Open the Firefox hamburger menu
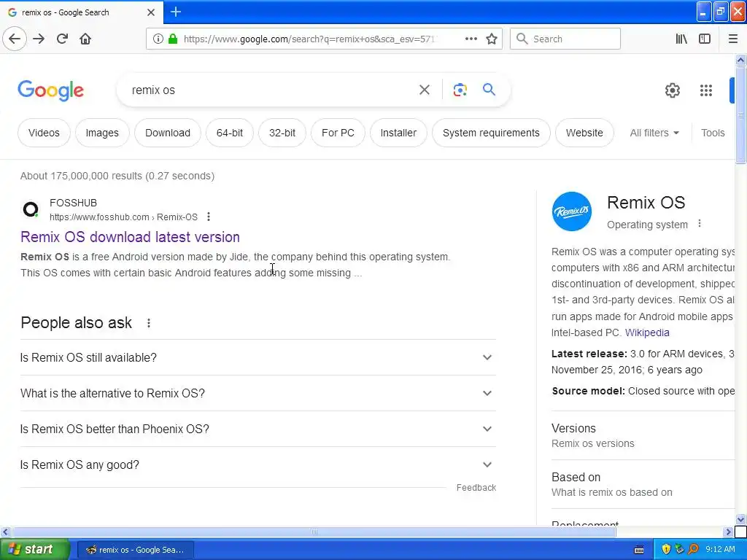 [733, 39]
